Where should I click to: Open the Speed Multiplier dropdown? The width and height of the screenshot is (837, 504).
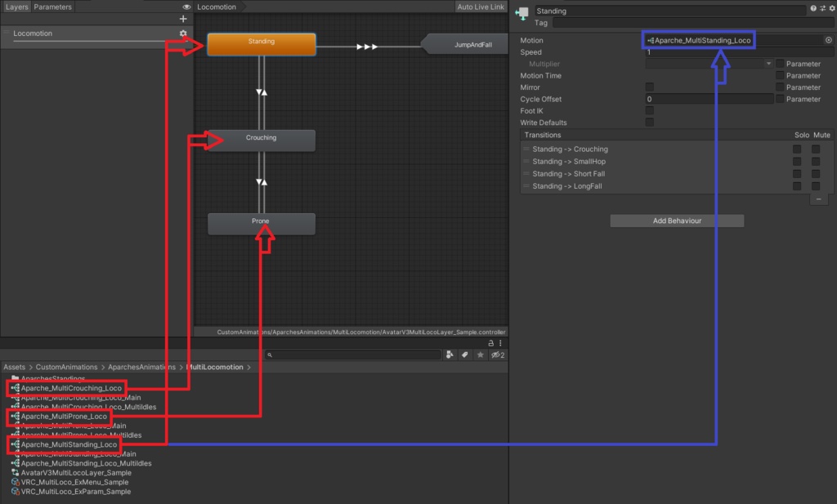tap(768, 63)
